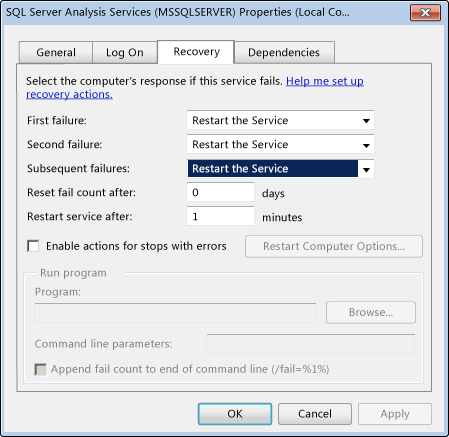Screen dimensions: 449x437
Task: Click the Command line parameters field
Action: click(x=310, y=344)
